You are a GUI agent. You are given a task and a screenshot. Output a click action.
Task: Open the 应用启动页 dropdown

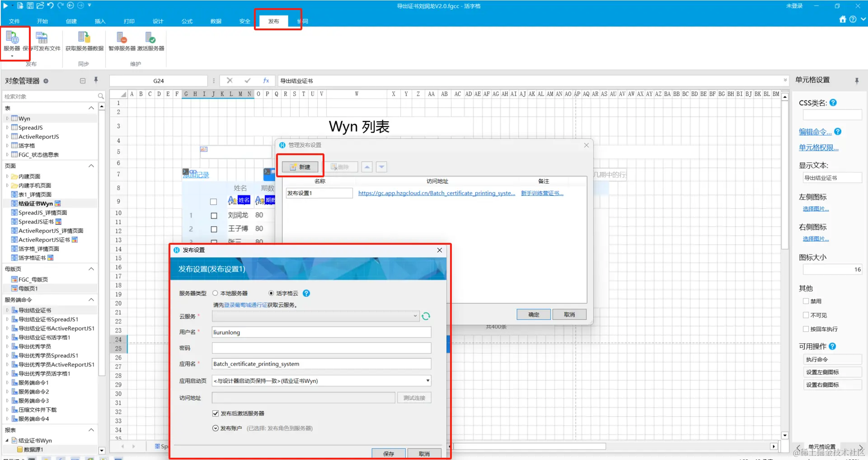[427, 381]
